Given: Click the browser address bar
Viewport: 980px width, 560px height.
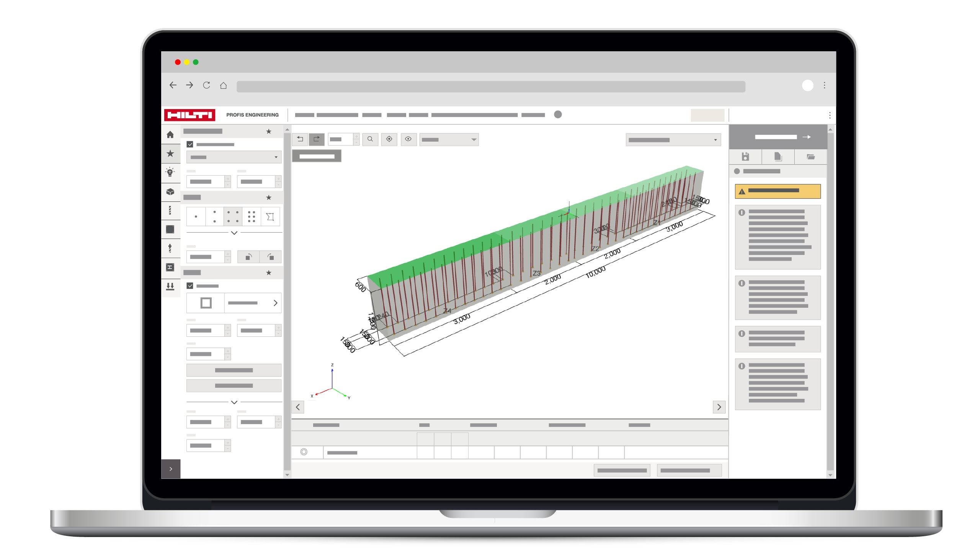Looking at the screenshot, I should coord(492,87).
